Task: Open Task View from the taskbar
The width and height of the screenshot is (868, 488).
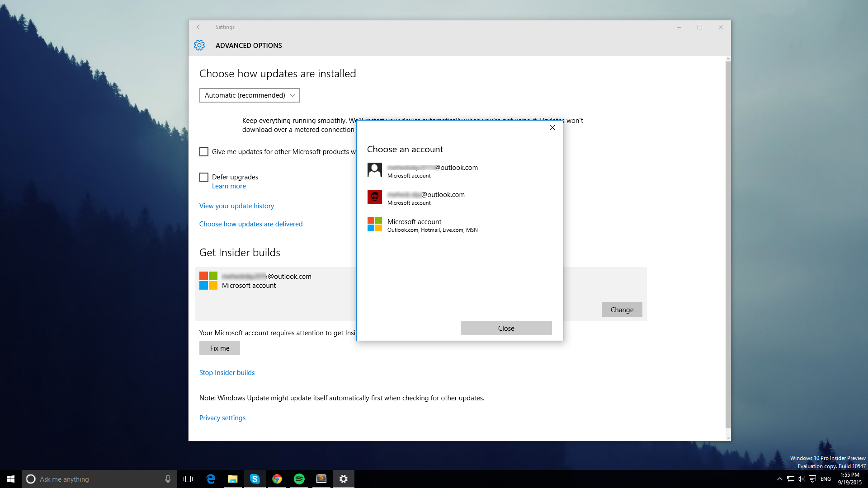Action: coord(188,479)
